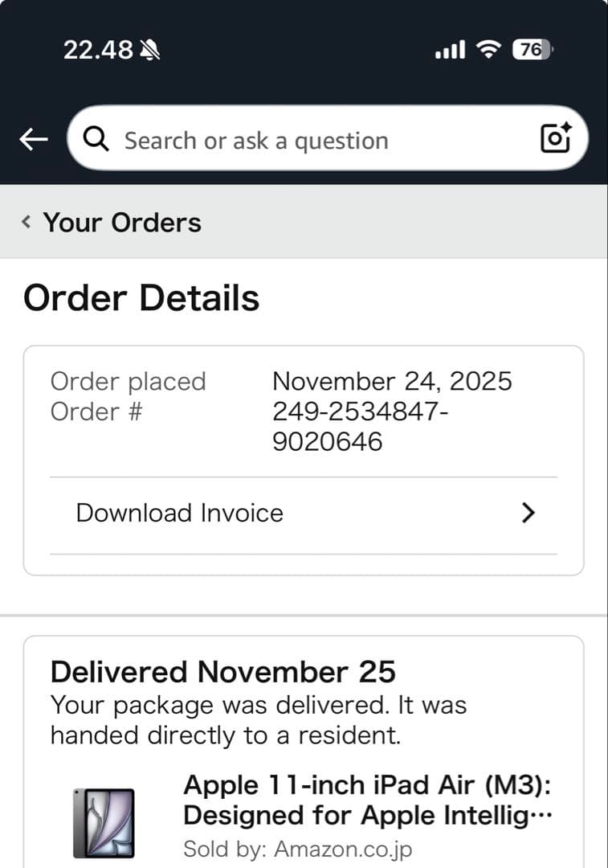608x868 pixels.
Task: Select Download Invoice
Action: point(178,513)
